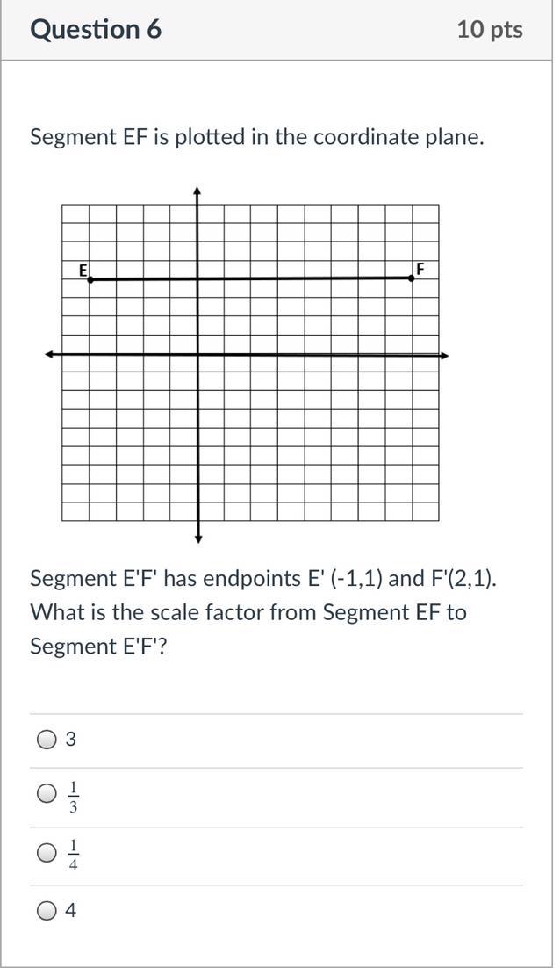Click the letter F label above the segment
Image resolution: width=560 pixels, height=968 pixels.
coord(420,269)
